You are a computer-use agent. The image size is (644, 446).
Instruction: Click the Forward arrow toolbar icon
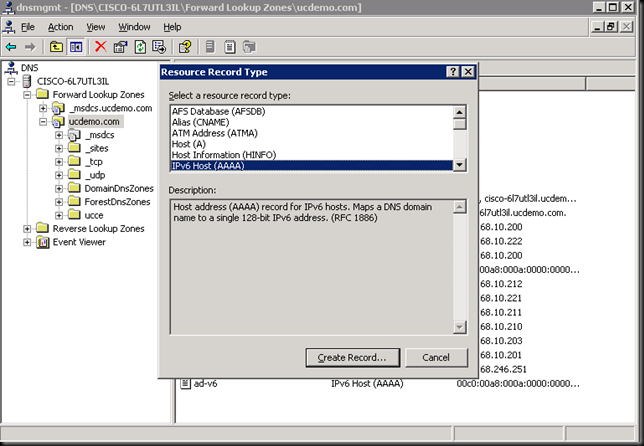tap(30, 47)
